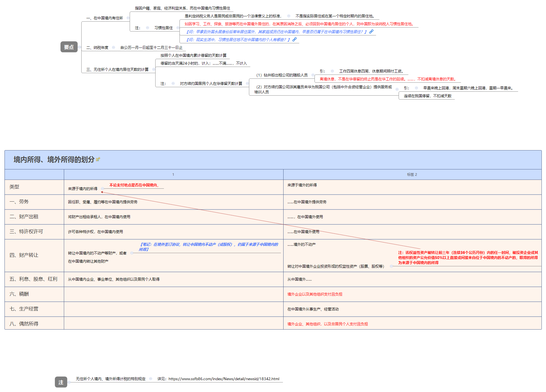Click red cell 境外企业以及其他组织支付且负担
Viewport: 546px width, 392px height.
click(315, 294)
